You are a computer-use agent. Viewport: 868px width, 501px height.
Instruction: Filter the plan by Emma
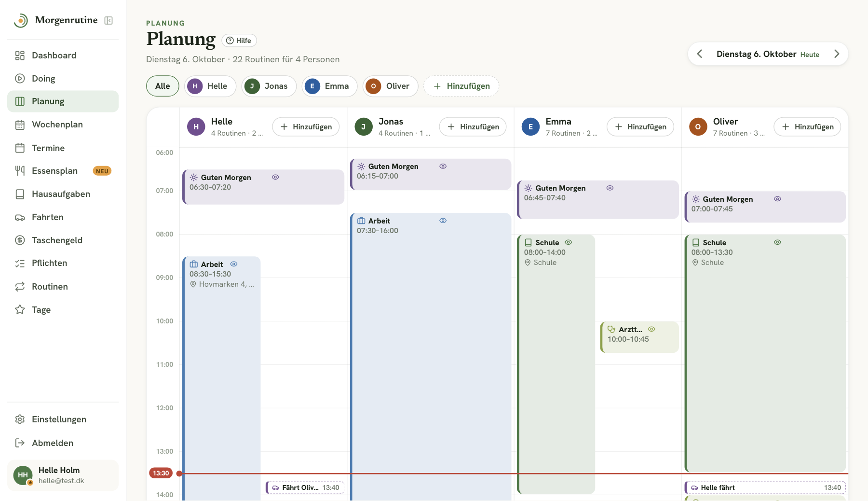(330, 86)
